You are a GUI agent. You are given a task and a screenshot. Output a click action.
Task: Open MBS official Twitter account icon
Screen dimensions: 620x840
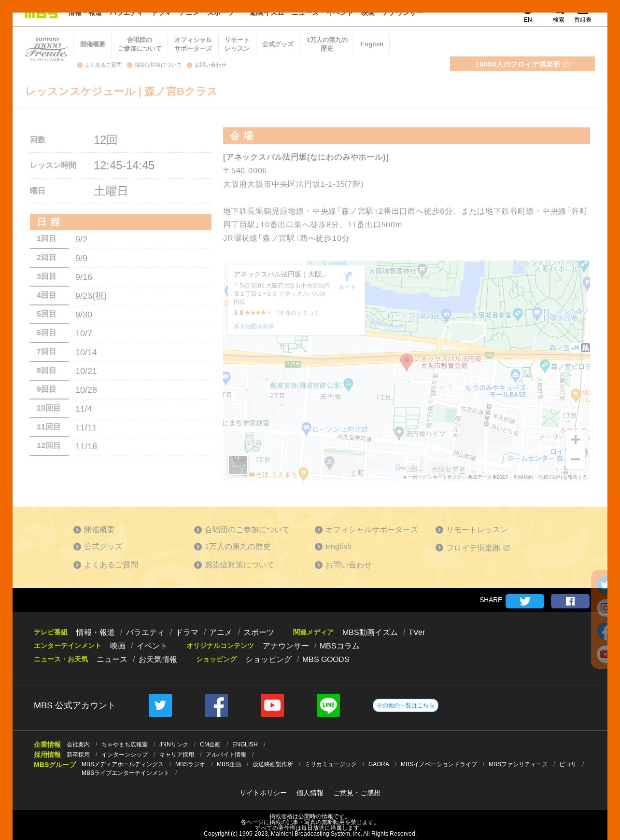pos(160,705)
